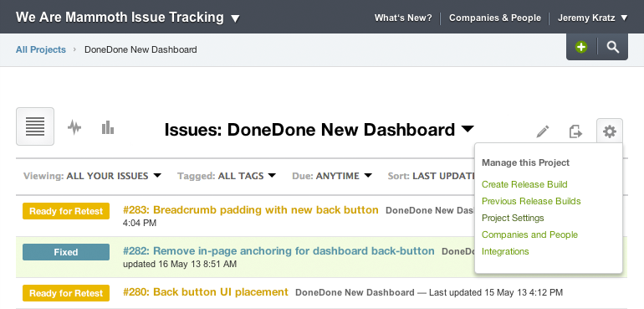
Task: Open the bar chart reports icon
Action: 108,127
